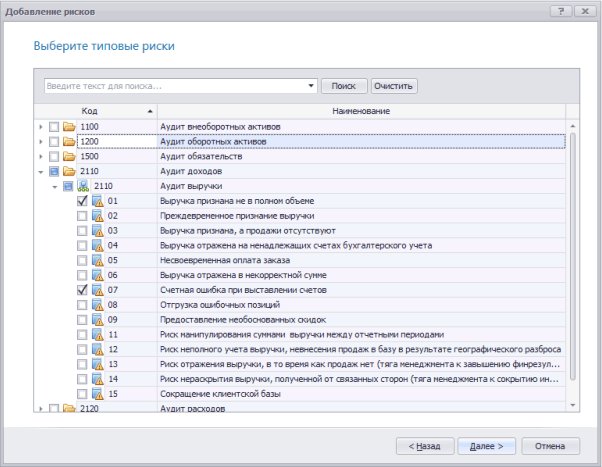Click the vertical scrollbar thumb
Viewport: 602px width, 467px height.
coord(572,257)
